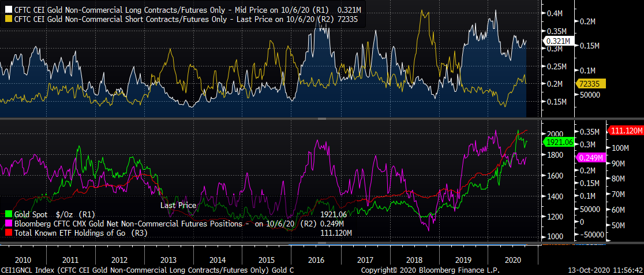Click the 111.120M value in lower legend table
The width and height of the screenshot is (644, 275).
pos(336,233)
